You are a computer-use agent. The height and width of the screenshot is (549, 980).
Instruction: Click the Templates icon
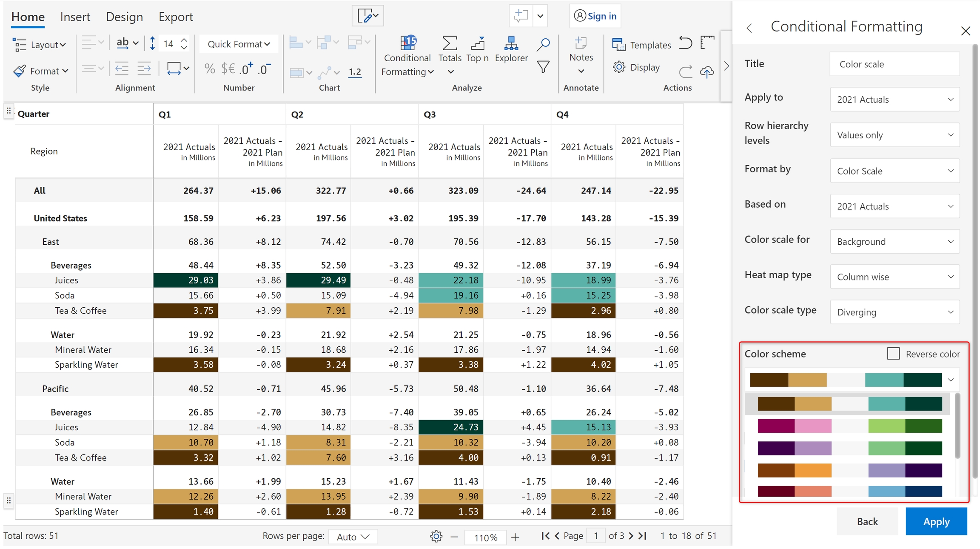(618, 44)
